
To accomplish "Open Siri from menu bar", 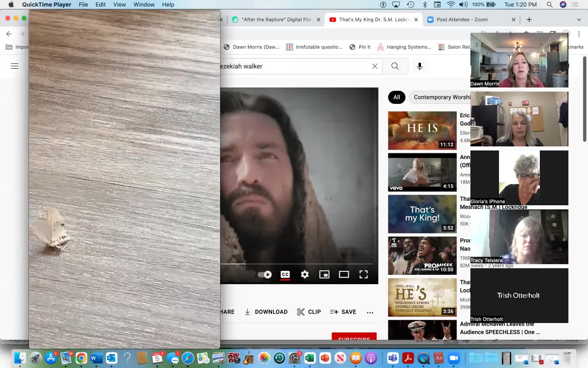I will [563, 4].
